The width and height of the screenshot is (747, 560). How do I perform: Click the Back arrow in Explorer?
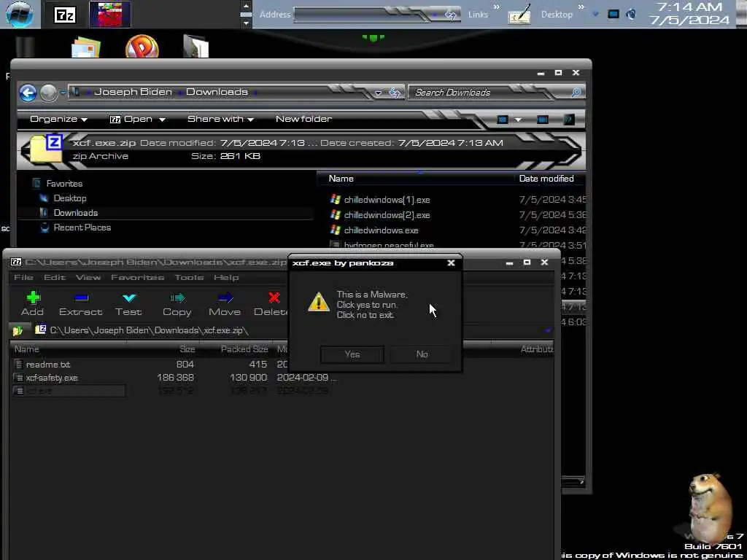(x=28, y=93)
